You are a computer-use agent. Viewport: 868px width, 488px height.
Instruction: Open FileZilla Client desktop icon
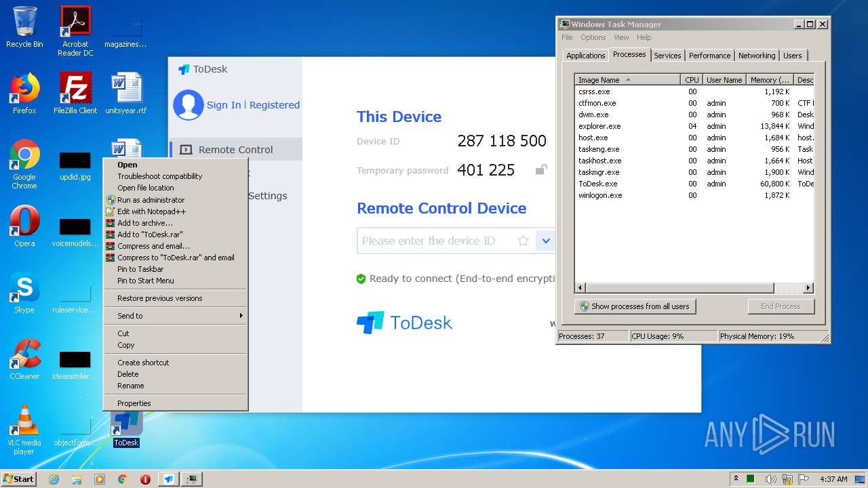tap(75, 93)
